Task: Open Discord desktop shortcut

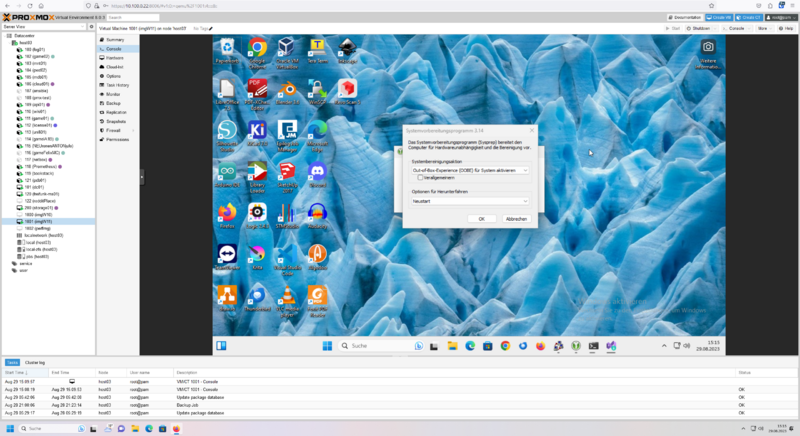Action: pos(317,175)
